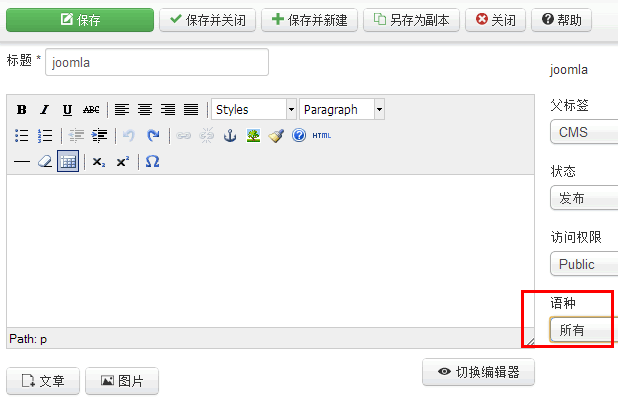
Task: Underline the selected text
Action: pos(67,110)
